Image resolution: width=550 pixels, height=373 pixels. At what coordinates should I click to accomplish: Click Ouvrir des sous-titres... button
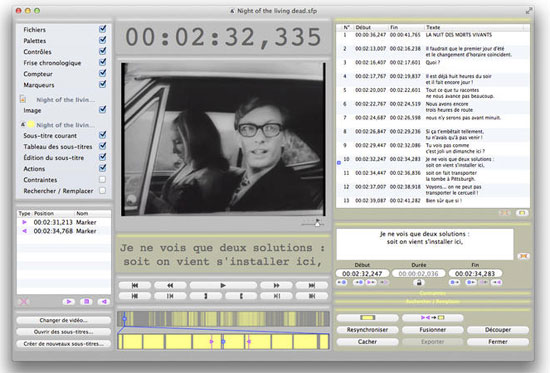tap(63, 332)
